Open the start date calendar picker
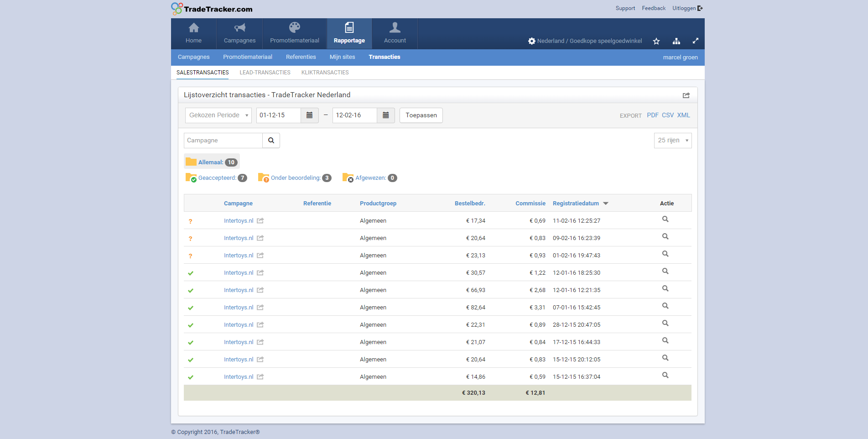 tap(309, 115)
